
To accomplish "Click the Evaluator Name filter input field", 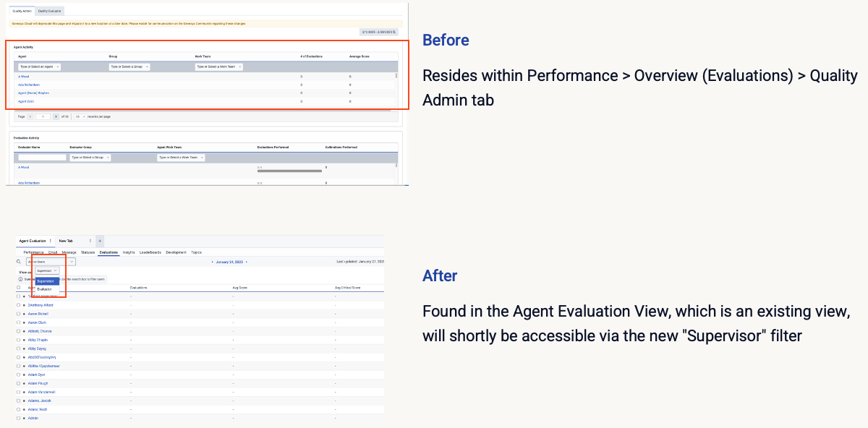I will (42, 157).
